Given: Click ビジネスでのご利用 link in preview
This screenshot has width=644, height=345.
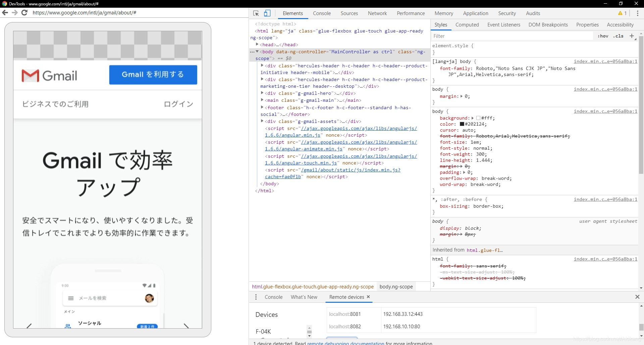Looking at the screenshot, I should point(55,104).
